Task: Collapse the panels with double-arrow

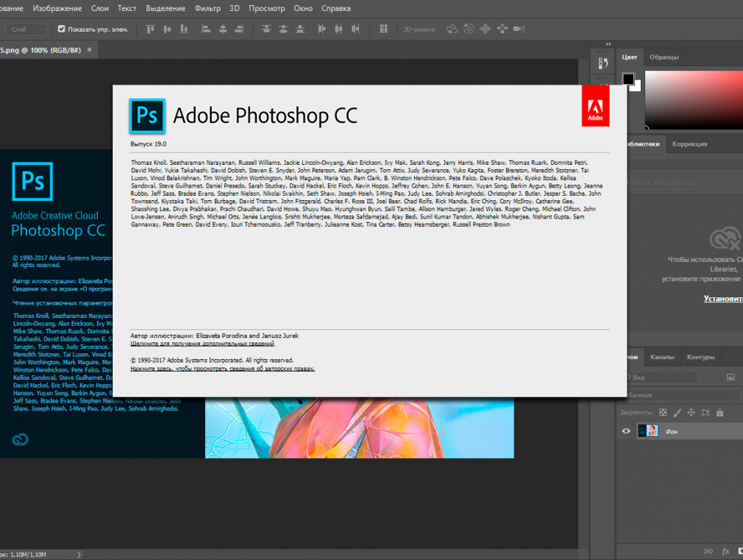Action: [608, 44]
